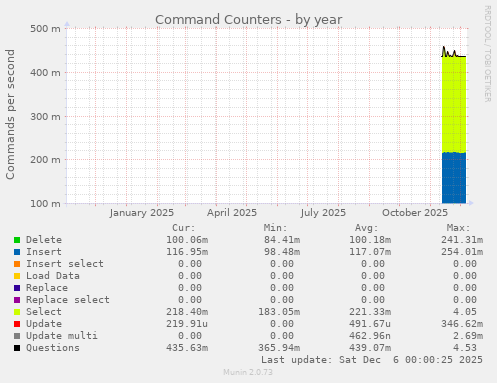
Task: Click the Replace legend label
Action: (x=47, y=288)
